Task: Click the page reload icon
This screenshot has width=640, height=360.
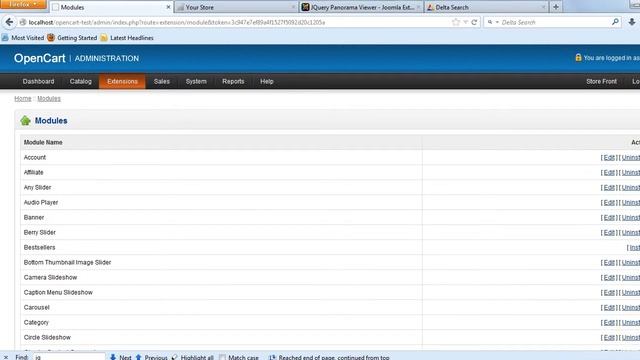Action: pos(474,22)
